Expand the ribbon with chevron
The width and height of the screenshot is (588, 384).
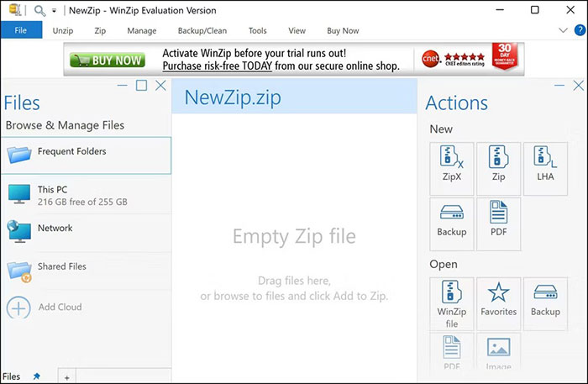pyautogui.click(x=563, y=30)
